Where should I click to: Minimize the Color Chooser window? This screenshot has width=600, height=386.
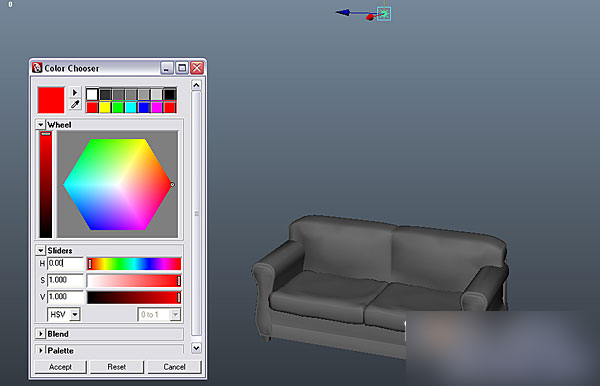166,68
